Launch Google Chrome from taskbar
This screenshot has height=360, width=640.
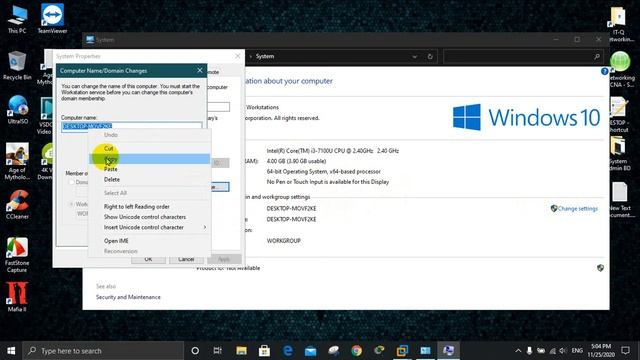click(x=356, y=351)
